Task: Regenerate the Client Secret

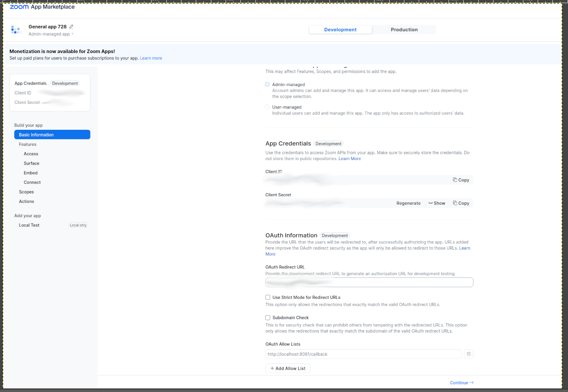Action: click(x=408, y=203)
